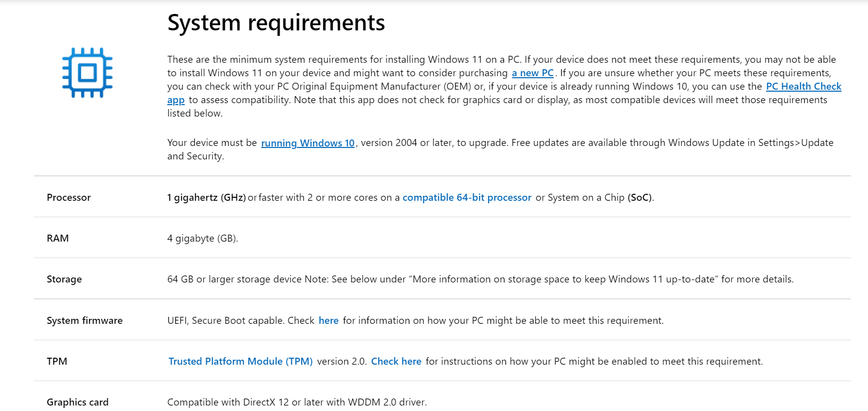Viewport: 868px width, 411px height.
Task: Select the Graphics card row label
Action: click(x=78, y=402)
